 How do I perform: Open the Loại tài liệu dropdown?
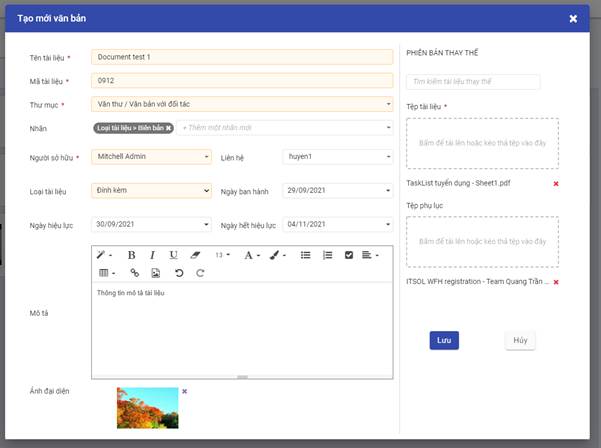tap(151, 190)
